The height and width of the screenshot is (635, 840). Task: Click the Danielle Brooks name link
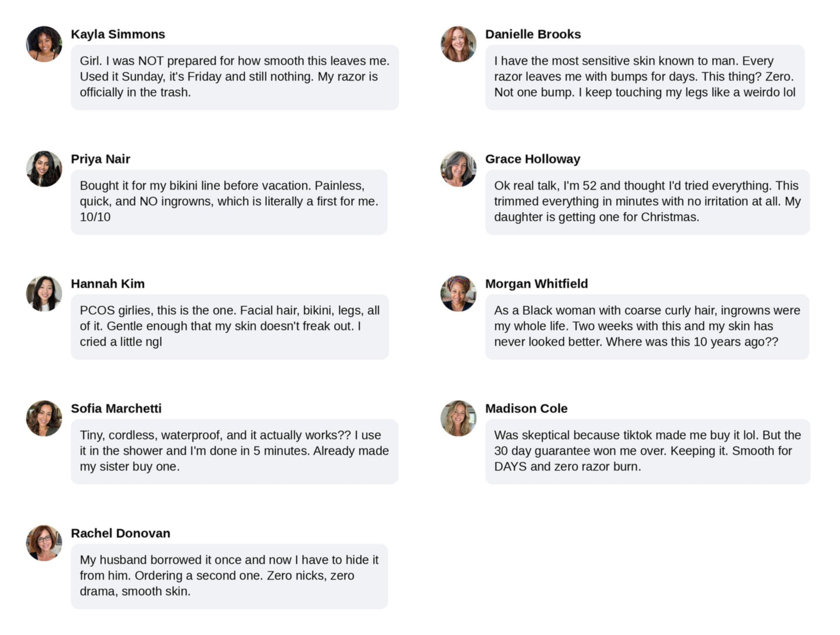pyautogui.click(x=533, y=34)
